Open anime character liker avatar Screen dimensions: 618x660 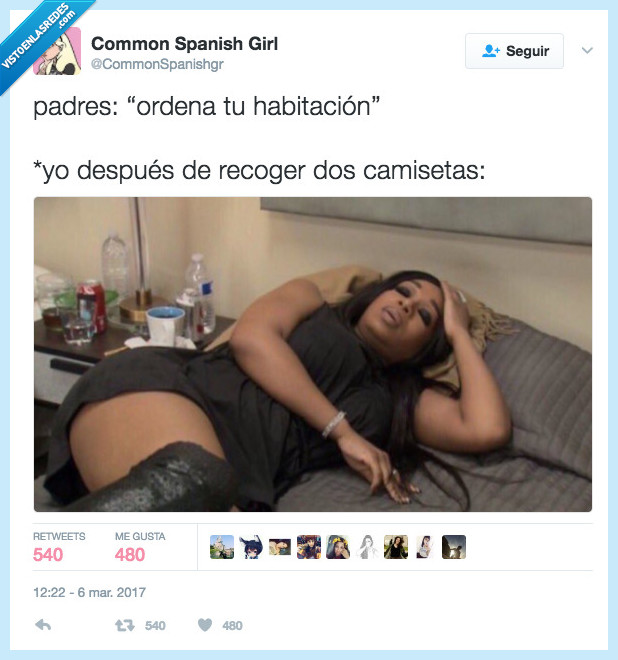(x=251, y=547)
